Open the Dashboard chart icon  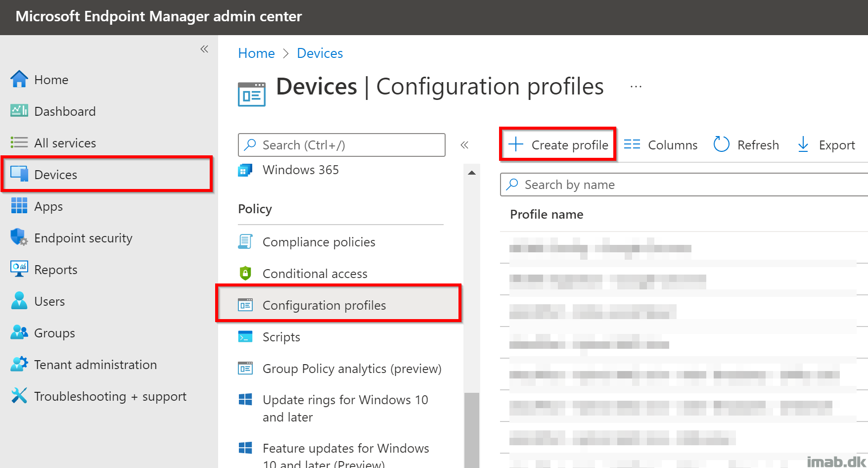coord(19,111)
